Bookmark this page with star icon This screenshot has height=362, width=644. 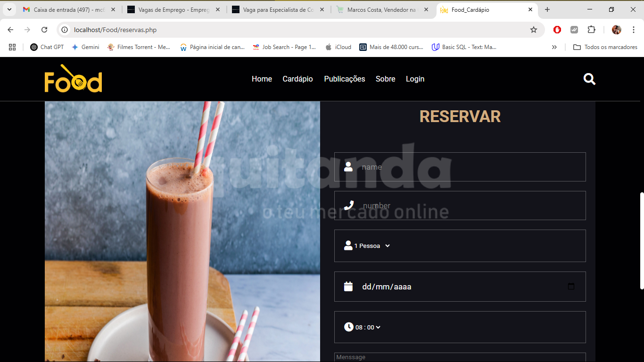[534, 30]
